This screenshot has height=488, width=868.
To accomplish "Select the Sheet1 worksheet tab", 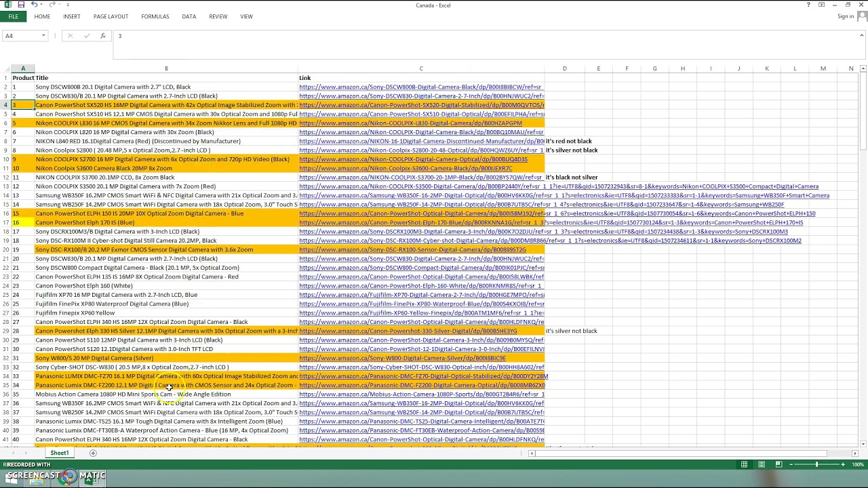I will pyautogui.click(x=59, y=453).
